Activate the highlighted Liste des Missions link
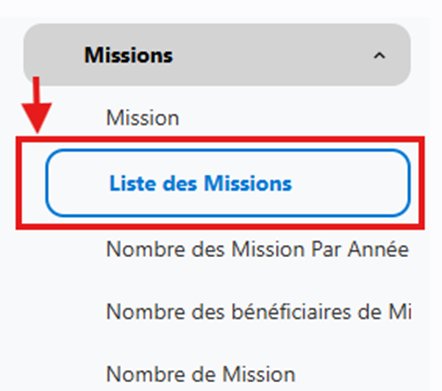 [x=201, y=183]
